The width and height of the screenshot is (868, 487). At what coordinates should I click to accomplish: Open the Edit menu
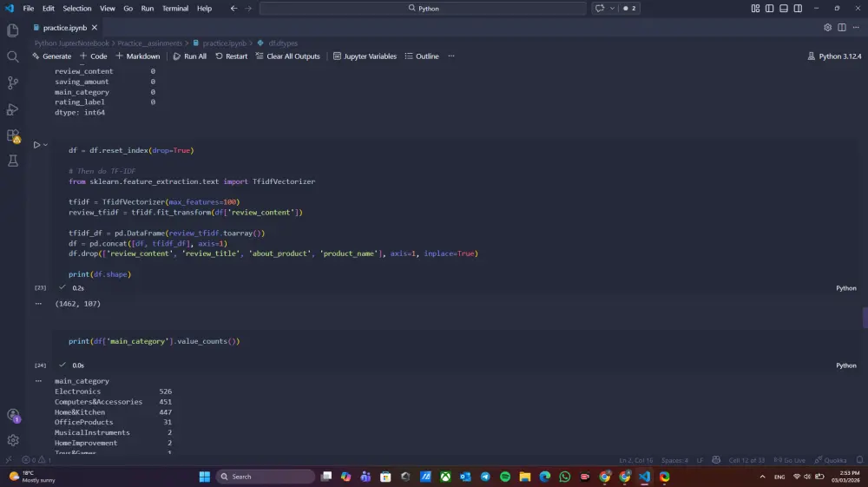point(48,9)
